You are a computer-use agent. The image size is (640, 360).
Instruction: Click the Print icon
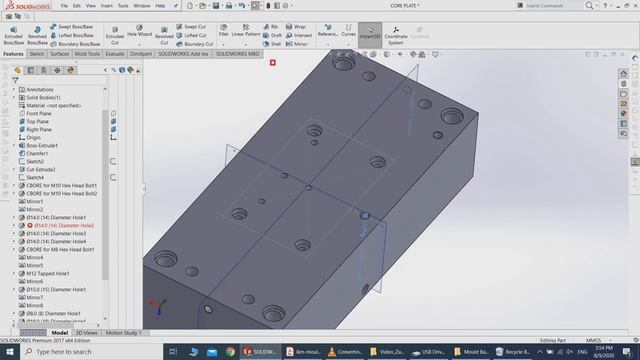click(x=229, y=6)
